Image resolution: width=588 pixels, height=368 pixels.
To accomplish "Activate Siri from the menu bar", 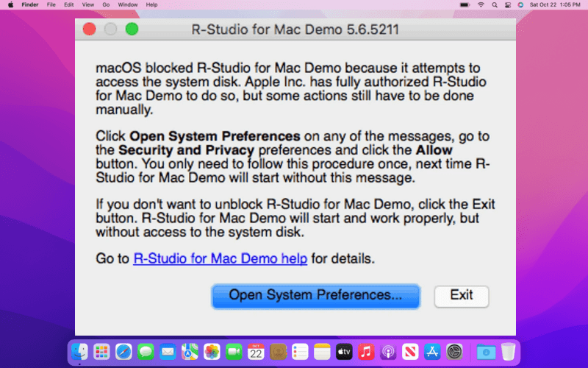I will [x=520, y=5].
